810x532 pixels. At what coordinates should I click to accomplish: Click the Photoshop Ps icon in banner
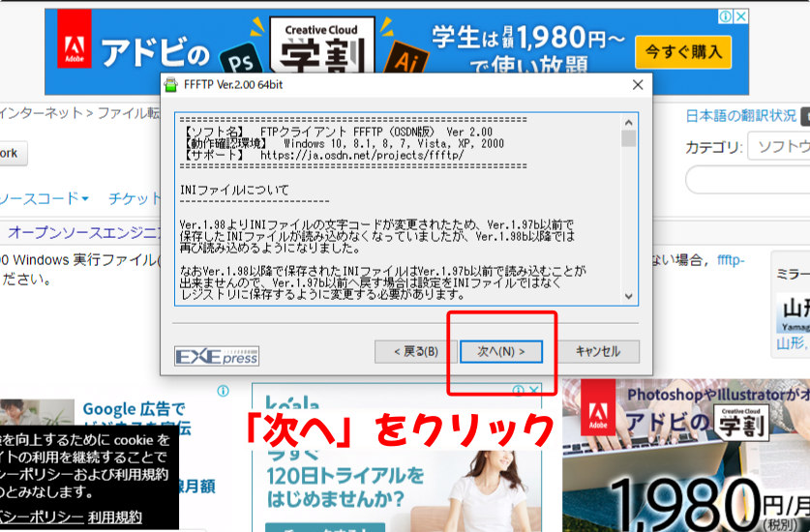[240, 61]
